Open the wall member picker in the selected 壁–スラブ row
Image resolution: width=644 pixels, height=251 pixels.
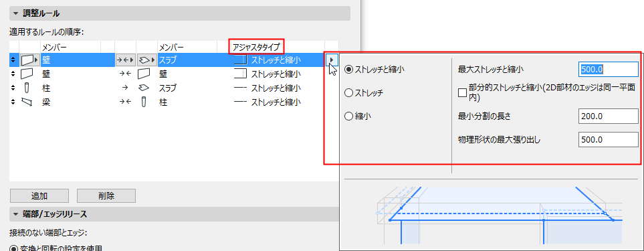coord(29,60)
